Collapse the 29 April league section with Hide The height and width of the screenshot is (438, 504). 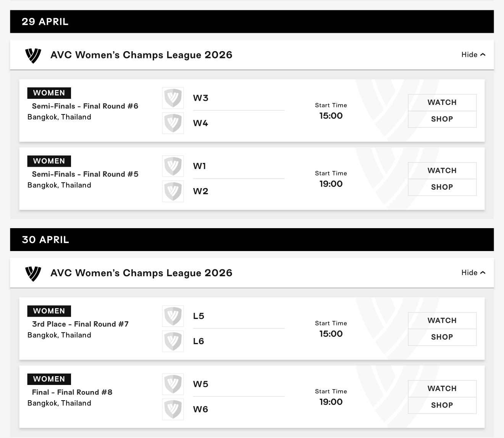[473, 55]
